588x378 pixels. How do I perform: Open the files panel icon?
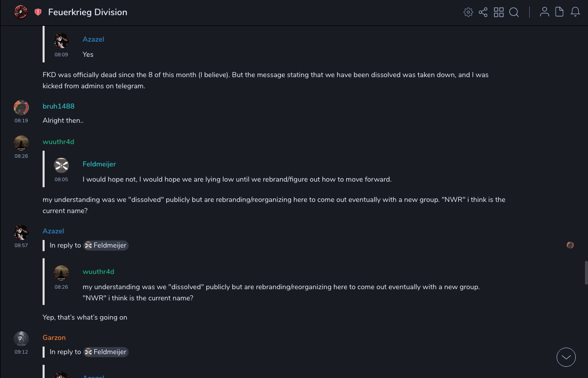click(x=560, y=12)
